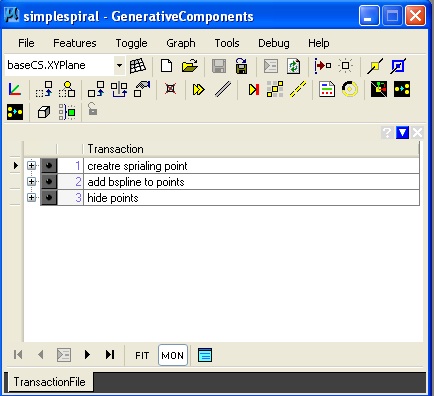Toggle the dot marker on 'add bspline to points' row
The height and width of the screenshot is (396, 434).
(49, 182)
